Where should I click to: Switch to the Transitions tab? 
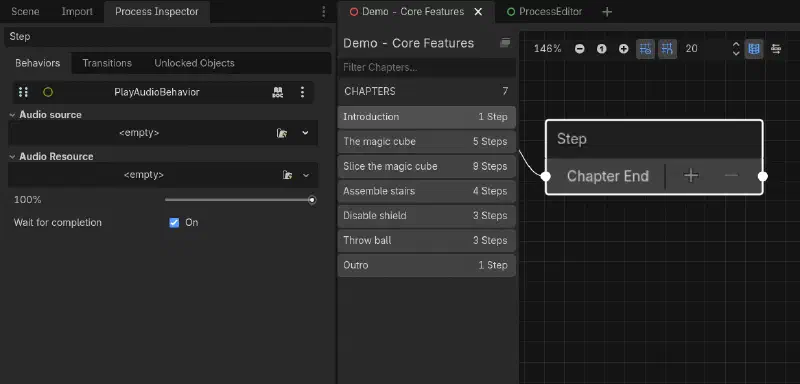coord(107,63)
